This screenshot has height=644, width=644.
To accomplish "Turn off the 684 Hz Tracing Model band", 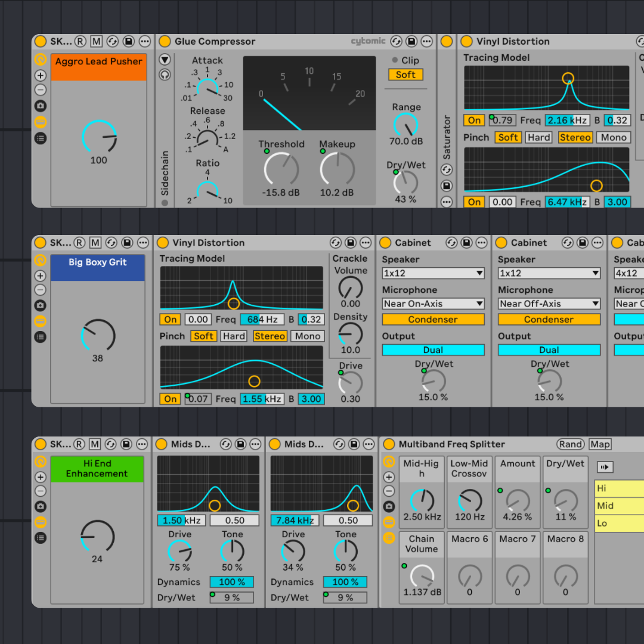I will [170, 319].
